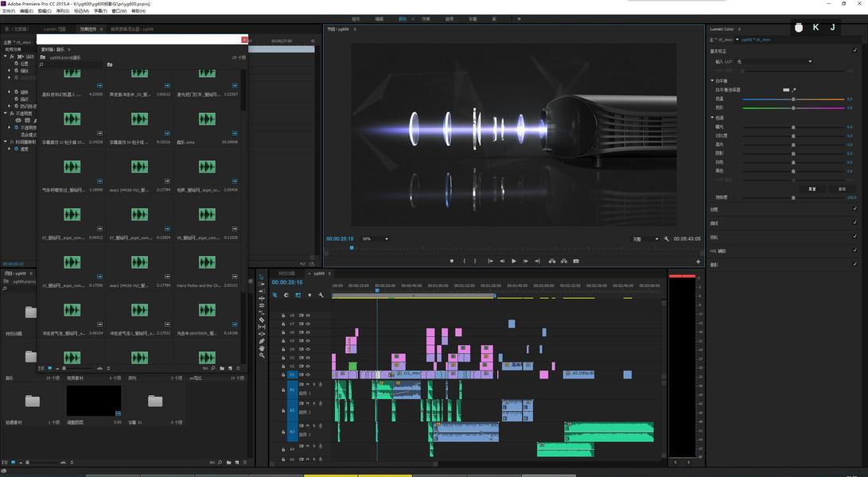Click the Export Frame camera icon
868x477 pixels.
coord(576,262)
